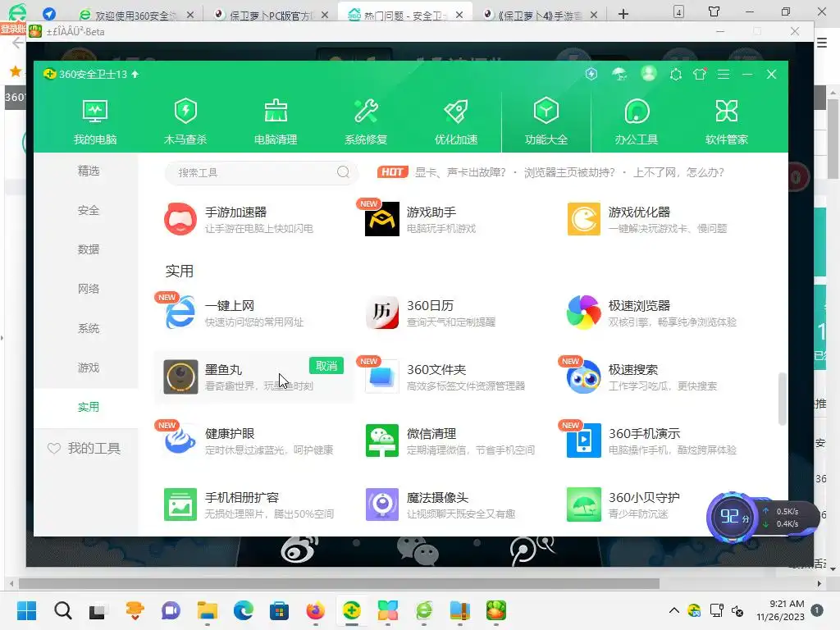Open the 360 main menu hamburger icon
Screen dimensions: 840x630
[724, 75]
